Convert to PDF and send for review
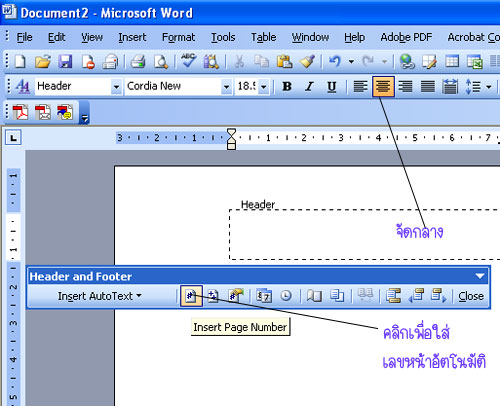500x406 pixels. point(65,112)
